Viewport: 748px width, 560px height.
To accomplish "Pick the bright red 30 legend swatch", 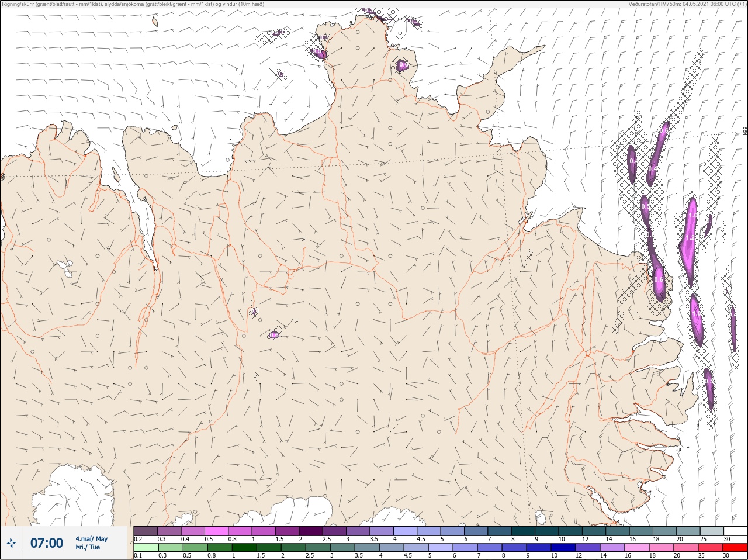I will [x=735, y=548].
